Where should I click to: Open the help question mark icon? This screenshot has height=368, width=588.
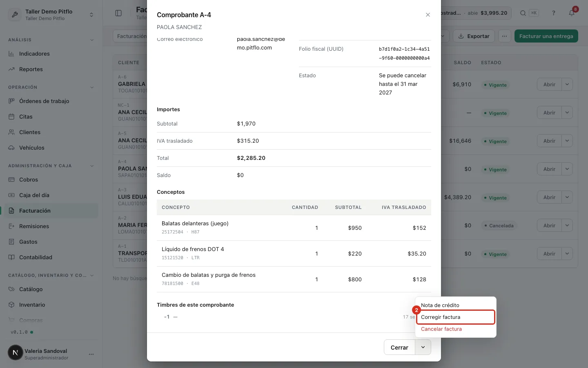pos(554,13)
